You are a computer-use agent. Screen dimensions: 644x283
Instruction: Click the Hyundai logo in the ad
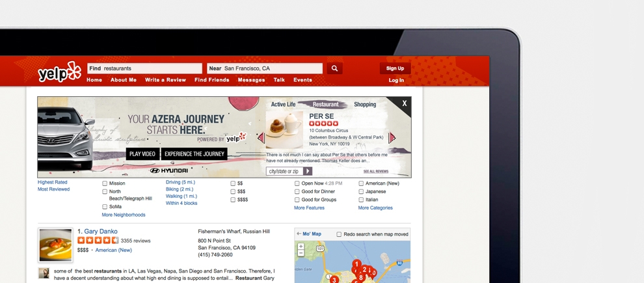[x=168, y=170]
